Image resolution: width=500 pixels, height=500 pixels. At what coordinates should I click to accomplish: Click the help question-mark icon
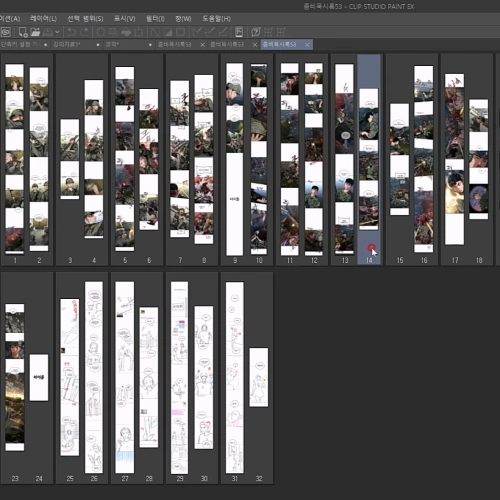pos(256,32)
